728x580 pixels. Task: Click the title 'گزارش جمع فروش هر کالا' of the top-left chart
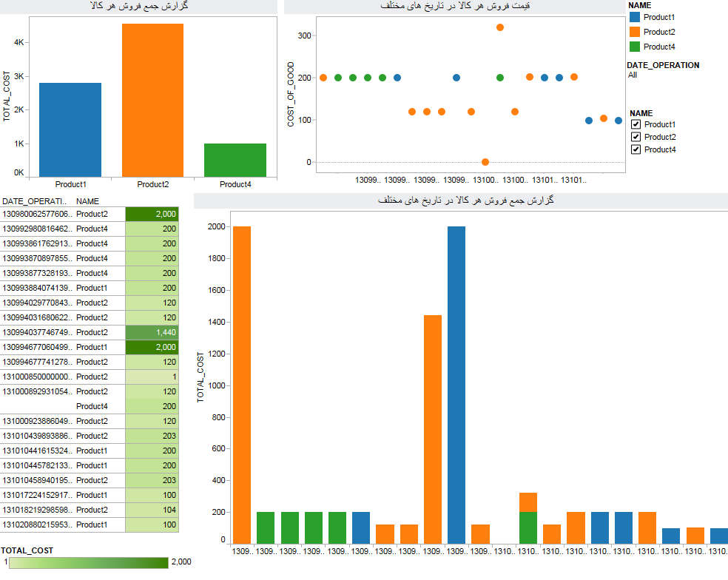coord(139,6)
